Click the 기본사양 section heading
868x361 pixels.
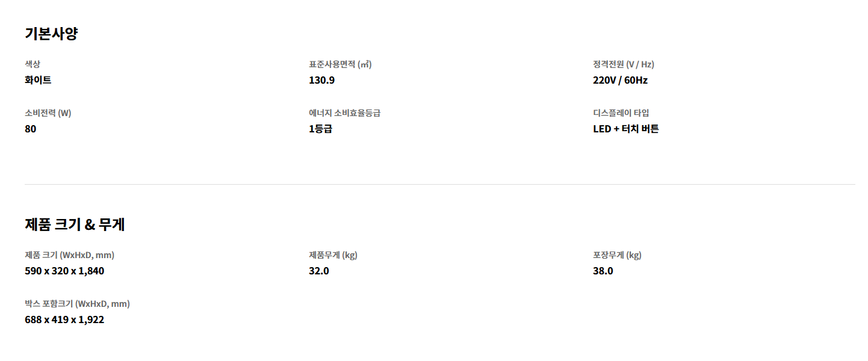pyautogui.click(x=51, y=34)
